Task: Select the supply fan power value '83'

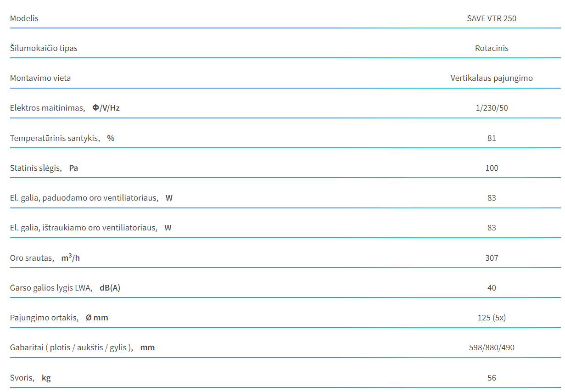Action: click(492, 198)
